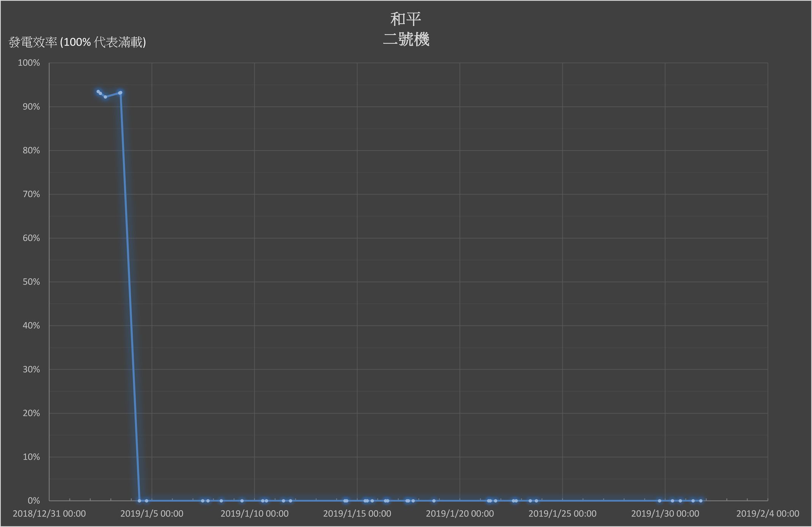This screenshot has height=527, width=812.
Task: Click the steep falling line segment
Action: (130, 296)
